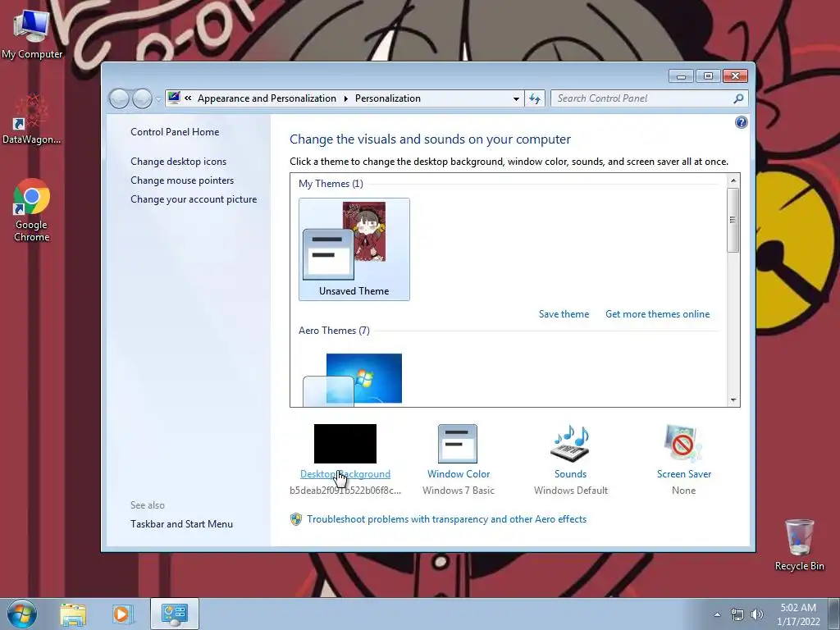The width and height of the screenshot is (840, 630).
Task: Open the My Computer desktop icon
Action: pos(32,34)
